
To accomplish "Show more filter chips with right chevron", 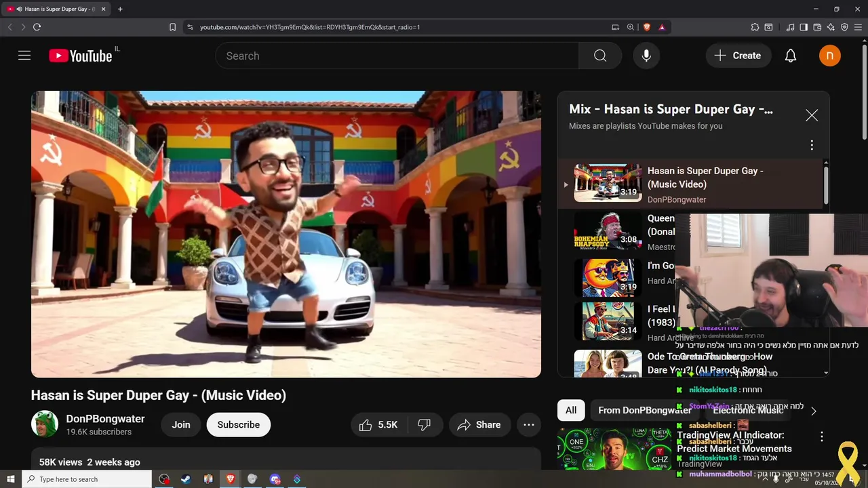I will (x=814, y=410).
